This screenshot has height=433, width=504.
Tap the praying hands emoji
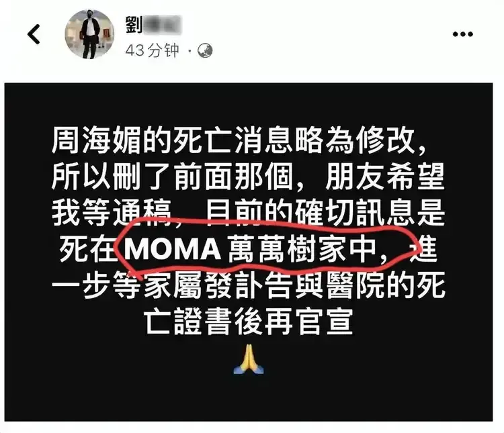[x=249, y=358]
